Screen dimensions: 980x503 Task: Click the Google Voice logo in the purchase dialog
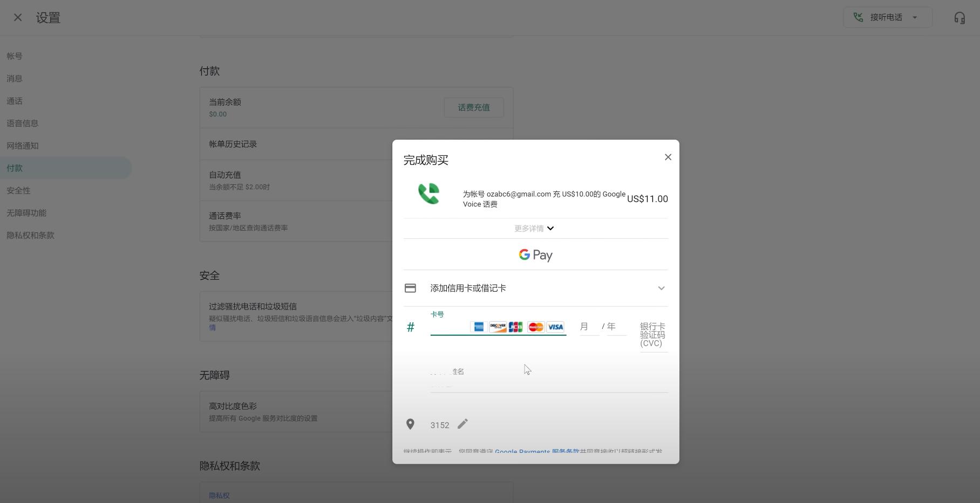429,194
